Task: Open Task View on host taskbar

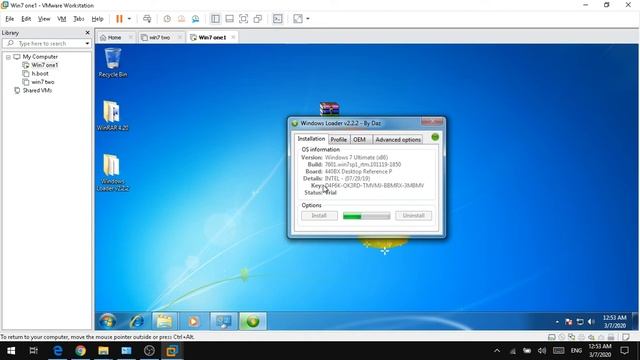Action: tap(34, 351)
